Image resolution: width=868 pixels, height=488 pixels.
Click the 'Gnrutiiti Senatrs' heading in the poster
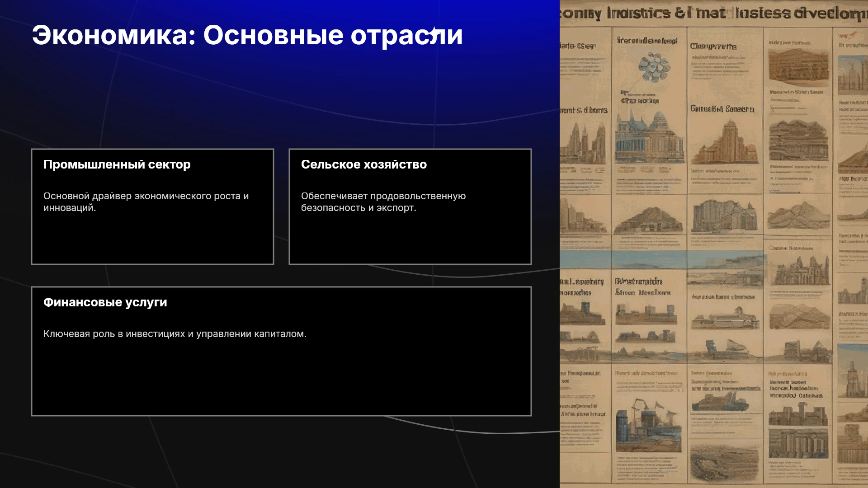[x=722, y=109]
